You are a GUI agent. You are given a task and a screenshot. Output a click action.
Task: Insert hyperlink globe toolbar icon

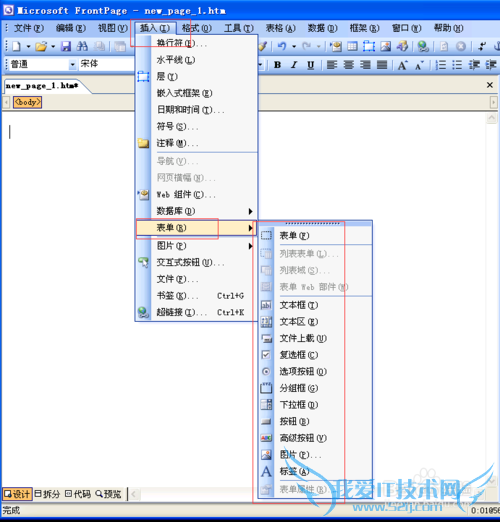[423, 46]
